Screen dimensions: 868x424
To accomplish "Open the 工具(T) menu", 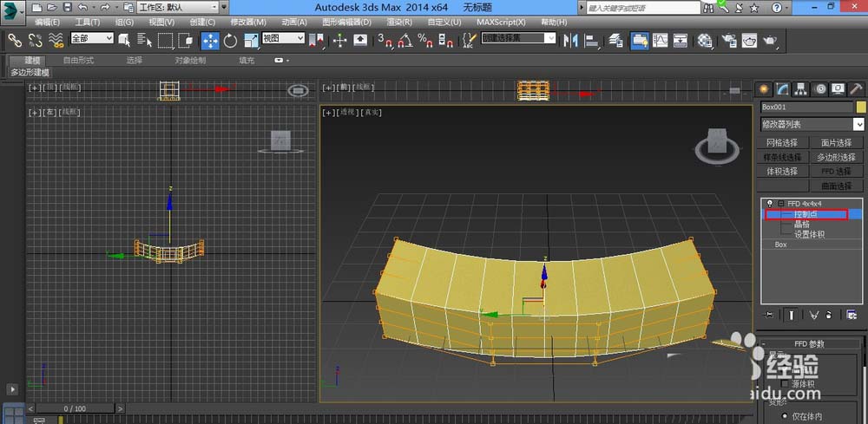I will click(88, 23).
